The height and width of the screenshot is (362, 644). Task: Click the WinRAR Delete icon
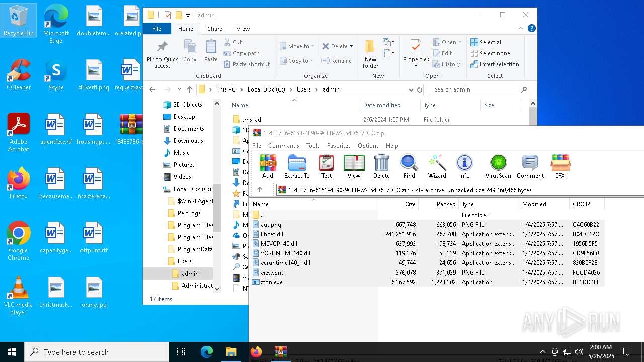point(381,167)
